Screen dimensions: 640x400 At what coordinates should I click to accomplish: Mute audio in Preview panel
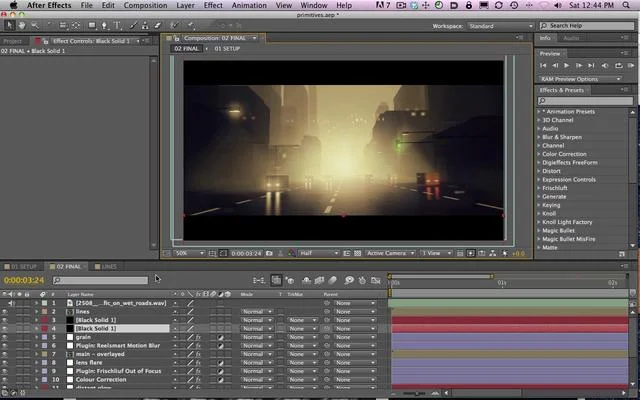(x=605, y=65)
